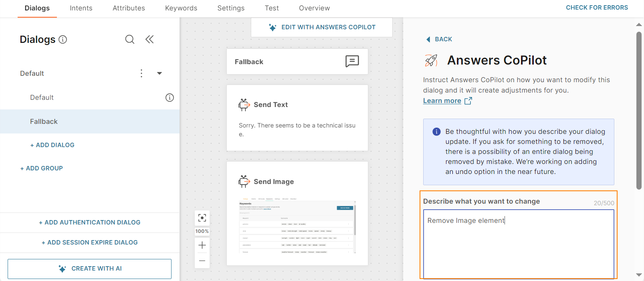Click the 20/500 character counter
Screen dimensions: 644x281
pyautogui.click(x=604, y=203)
